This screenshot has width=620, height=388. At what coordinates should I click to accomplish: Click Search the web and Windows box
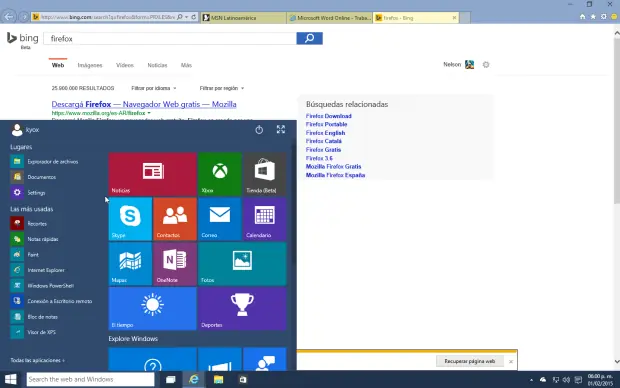[x=91, y=379]
